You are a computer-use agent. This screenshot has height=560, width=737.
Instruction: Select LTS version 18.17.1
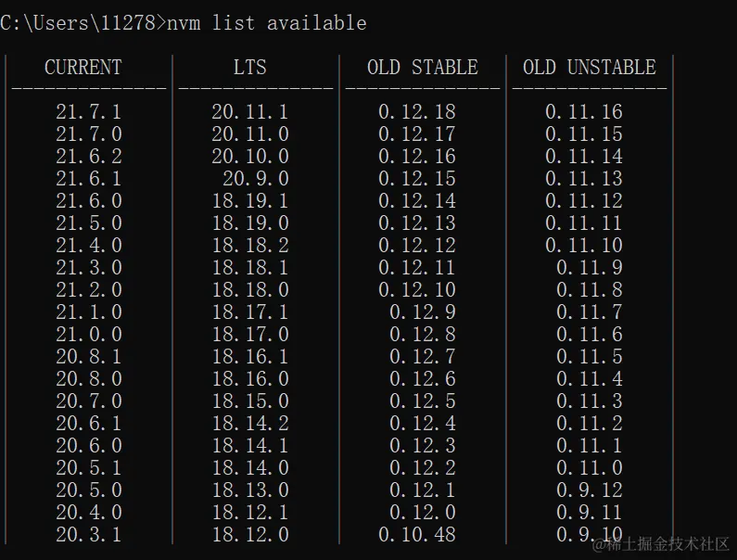(250, 312)
